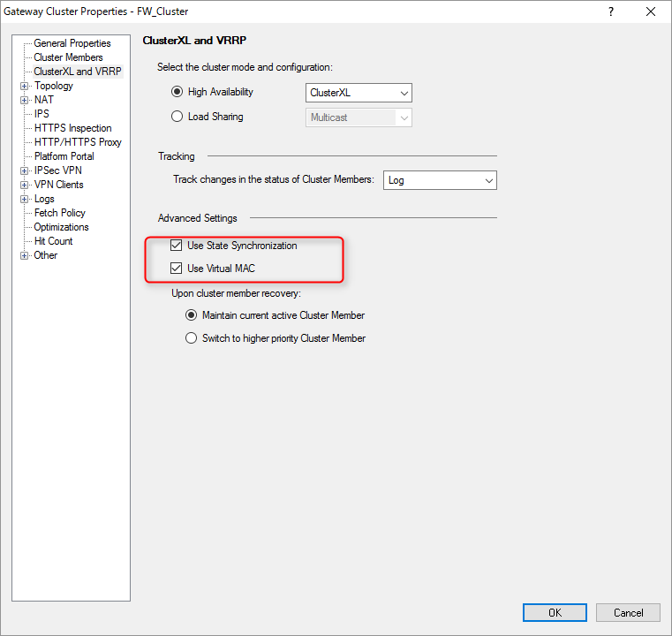Select VPN Clients in the tree

tap(58, 185)
